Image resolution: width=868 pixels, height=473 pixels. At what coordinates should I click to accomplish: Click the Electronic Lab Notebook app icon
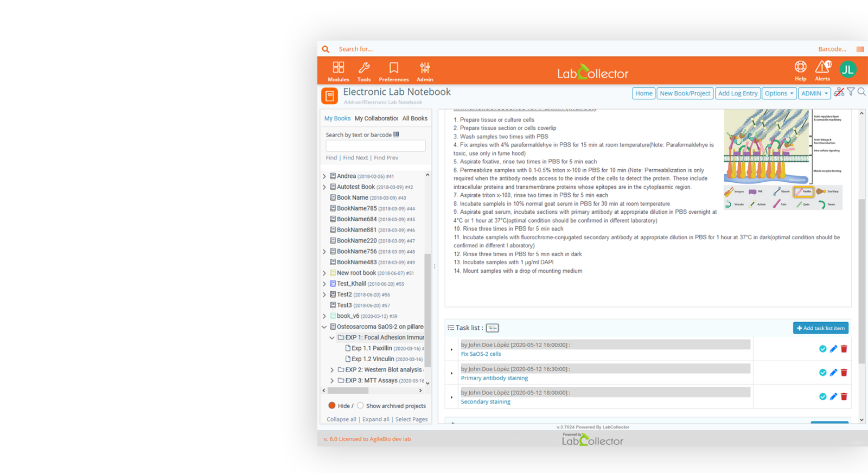[329, 95]
